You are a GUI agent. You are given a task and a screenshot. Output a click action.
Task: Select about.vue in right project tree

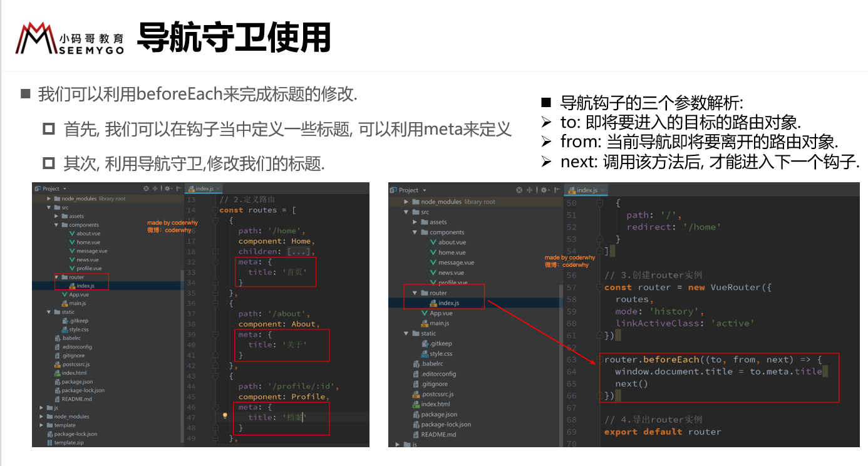click(x=451, y=242)
